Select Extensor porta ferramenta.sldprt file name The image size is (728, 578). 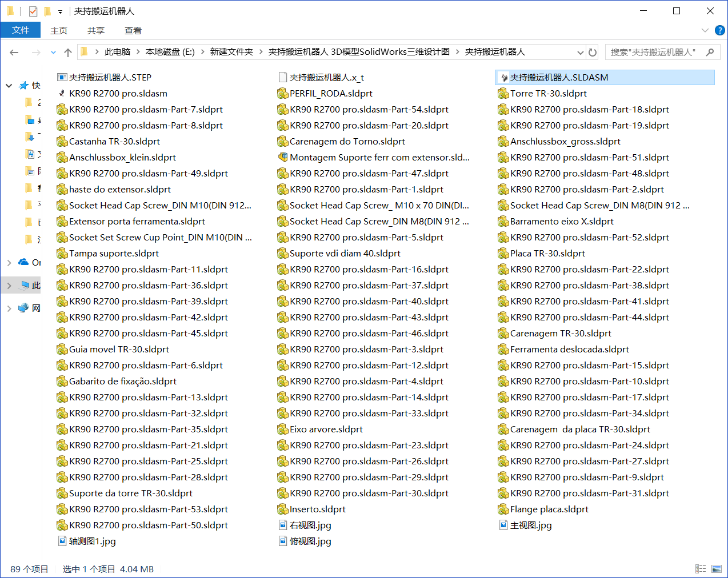point(137,222)
